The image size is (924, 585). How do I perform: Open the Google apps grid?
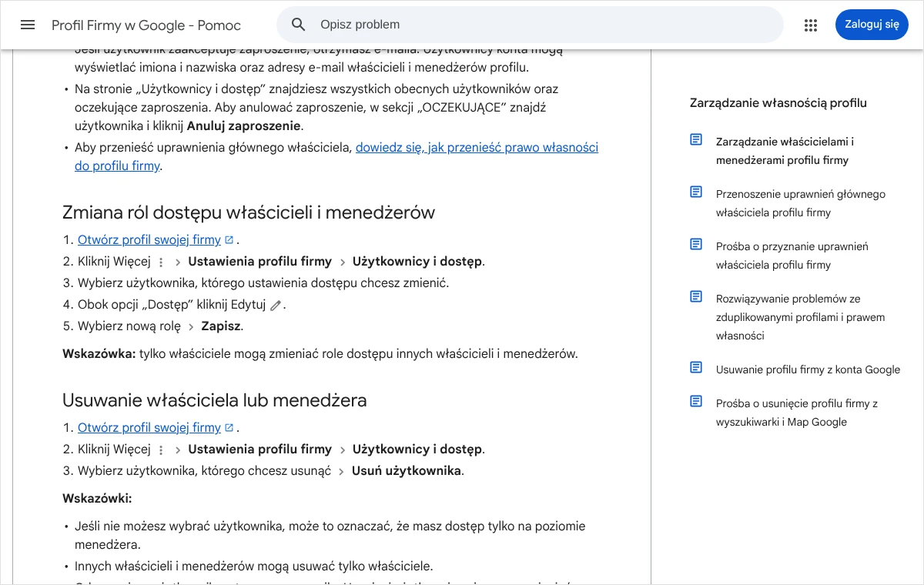click(811, 25)
